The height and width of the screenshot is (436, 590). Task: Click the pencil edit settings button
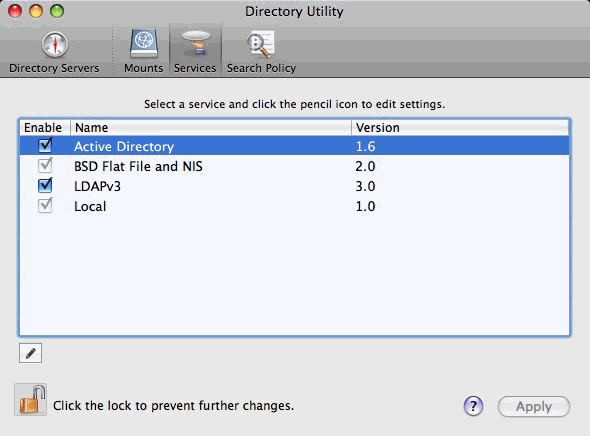click(x=30, y=353)
